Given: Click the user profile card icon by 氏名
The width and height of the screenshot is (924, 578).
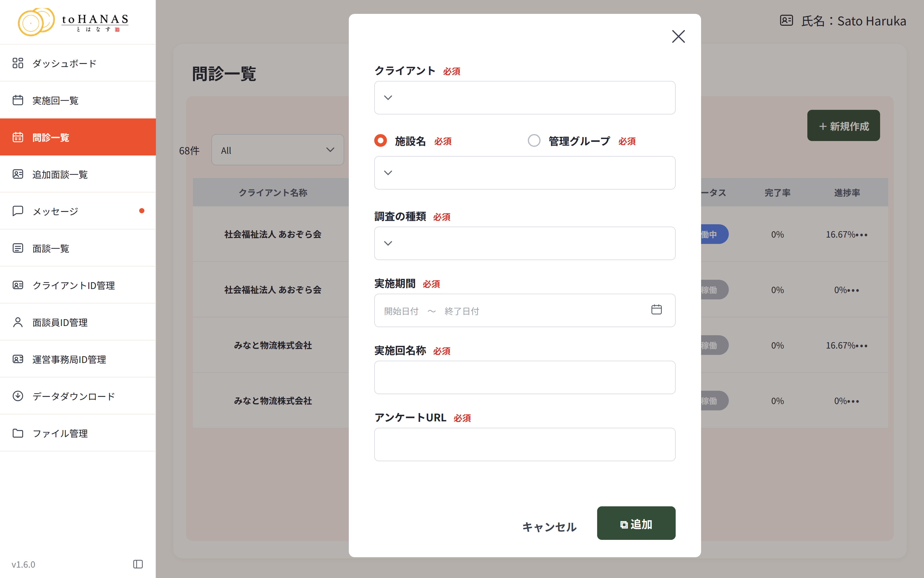Looking at the screenshot, I should 787,21.
